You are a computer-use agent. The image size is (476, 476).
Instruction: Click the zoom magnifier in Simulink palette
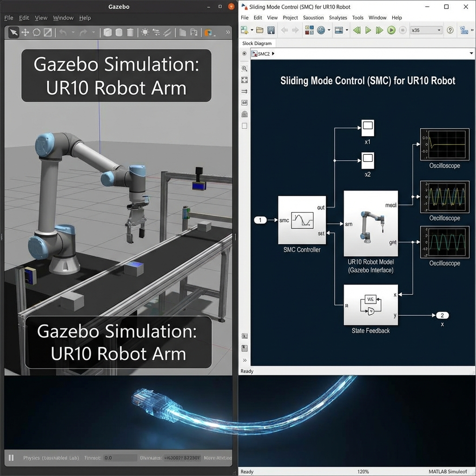point(245,69)
